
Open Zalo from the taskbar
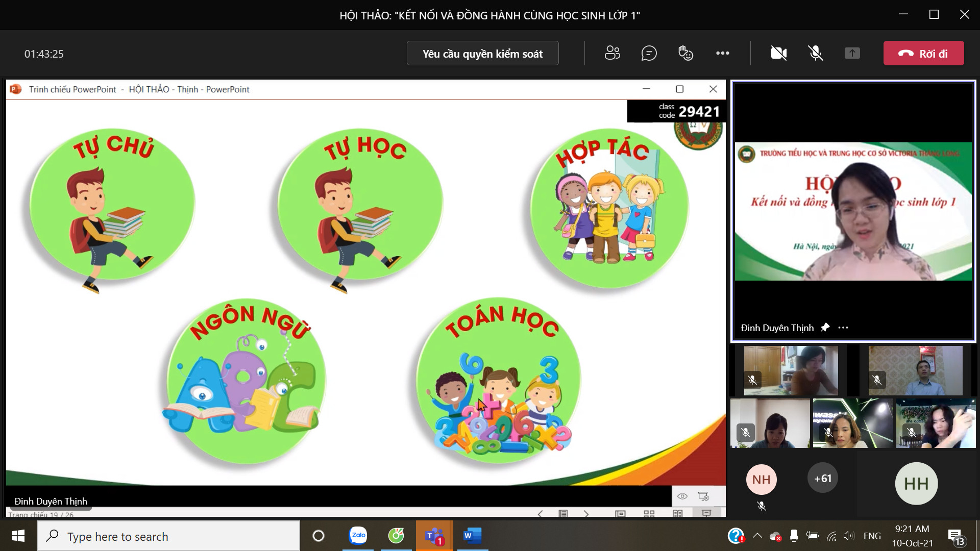click(358, 536)
